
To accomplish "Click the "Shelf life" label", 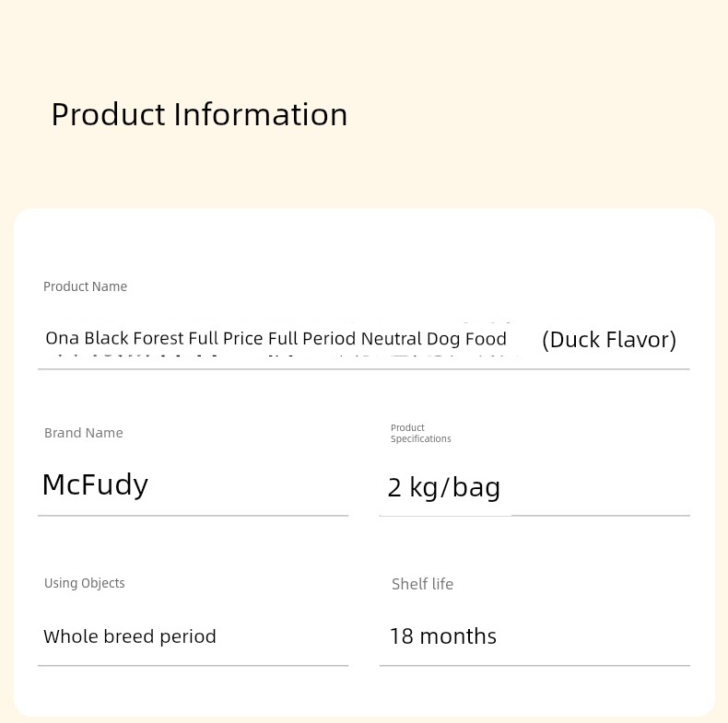I will pos(422,584).
